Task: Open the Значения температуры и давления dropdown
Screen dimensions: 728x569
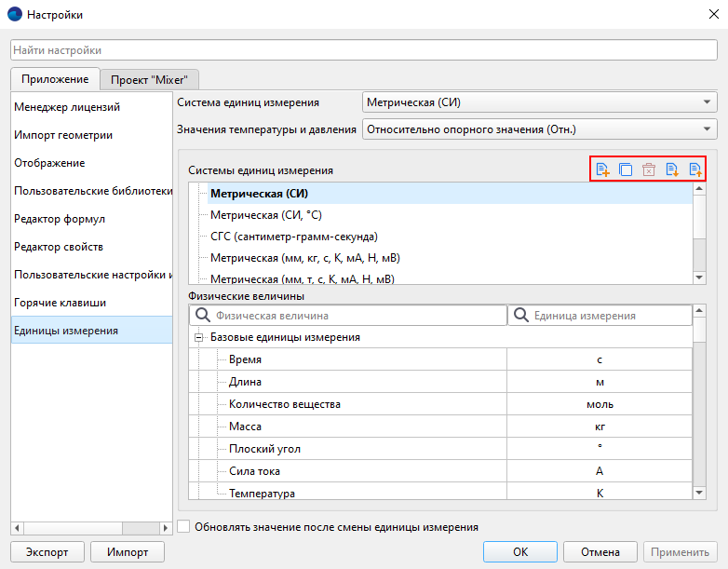Action: 539,129
